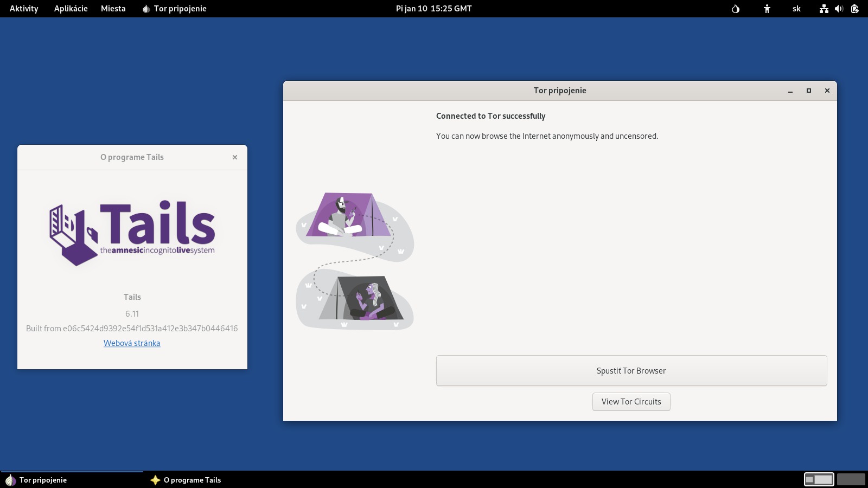Image resolution: width=868 pixels, height=488 pixels.
Task: Click View Tor Circuits button
Action: pyautogui.click(x=631, y=402)
